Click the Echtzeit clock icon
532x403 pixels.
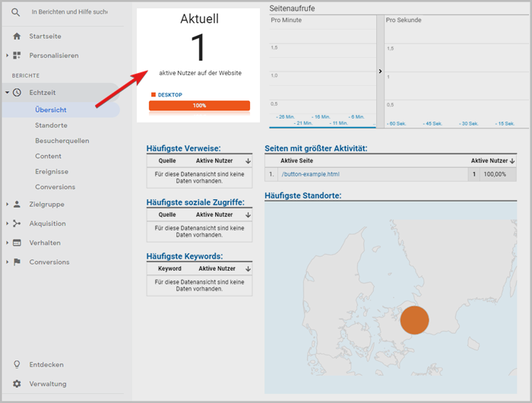pos(17,92)
